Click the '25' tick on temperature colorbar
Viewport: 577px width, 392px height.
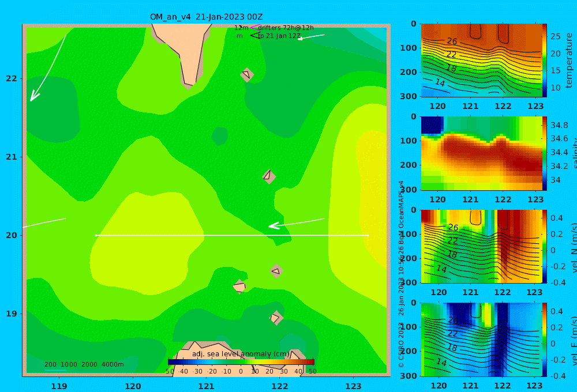click(556, 36)
